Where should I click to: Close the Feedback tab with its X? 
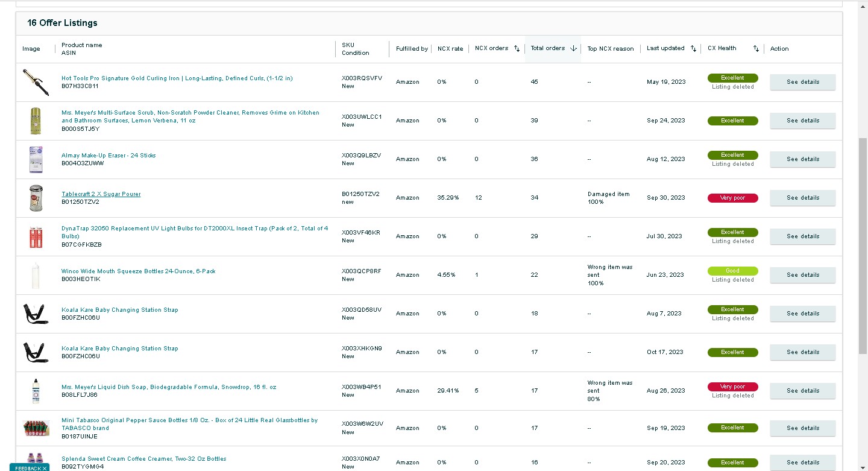(x=45, y=468)
